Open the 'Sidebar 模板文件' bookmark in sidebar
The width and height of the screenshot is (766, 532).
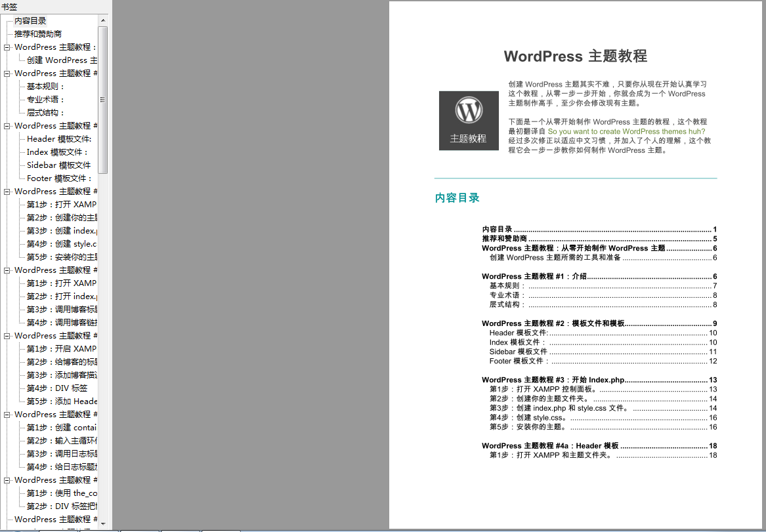pos(58,165)
